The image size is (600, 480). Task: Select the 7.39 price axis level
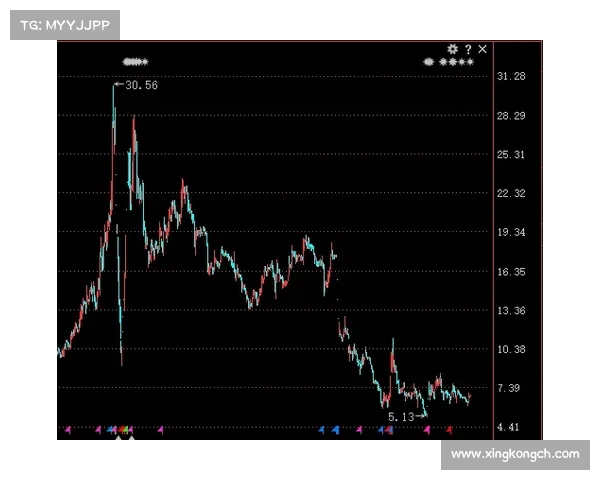coord(511,388)
